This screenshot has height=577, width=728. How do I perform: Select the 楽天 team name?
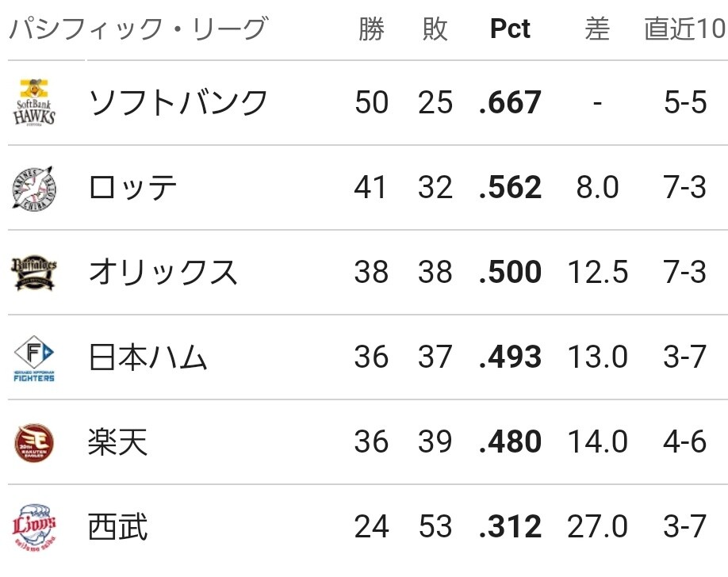coord(118,442)
